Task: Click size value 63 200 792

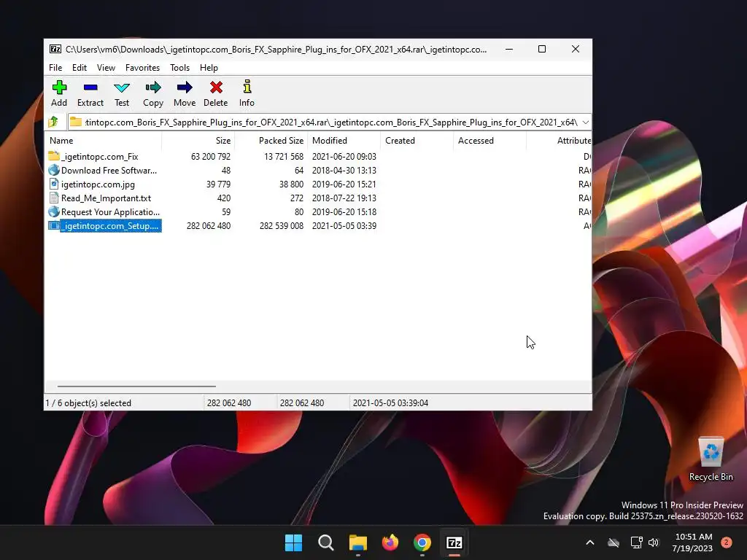Action: tap(211, 156)
